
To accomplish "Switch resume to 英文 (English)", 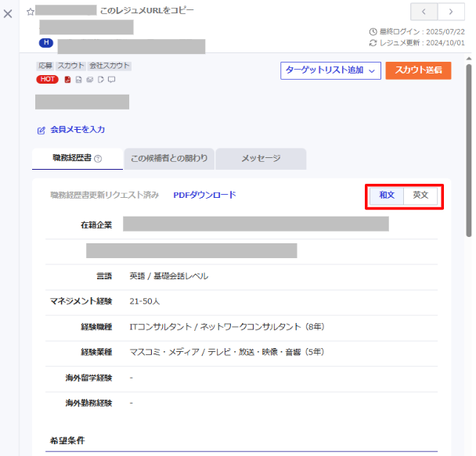I will click(420, 196).
